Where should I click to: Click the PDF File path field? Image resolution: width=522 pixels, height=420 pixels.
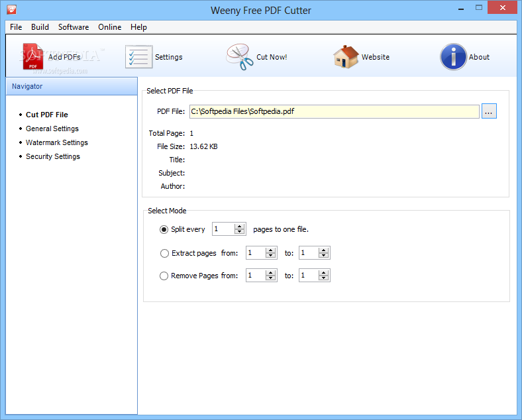click(x=335, y=111)
